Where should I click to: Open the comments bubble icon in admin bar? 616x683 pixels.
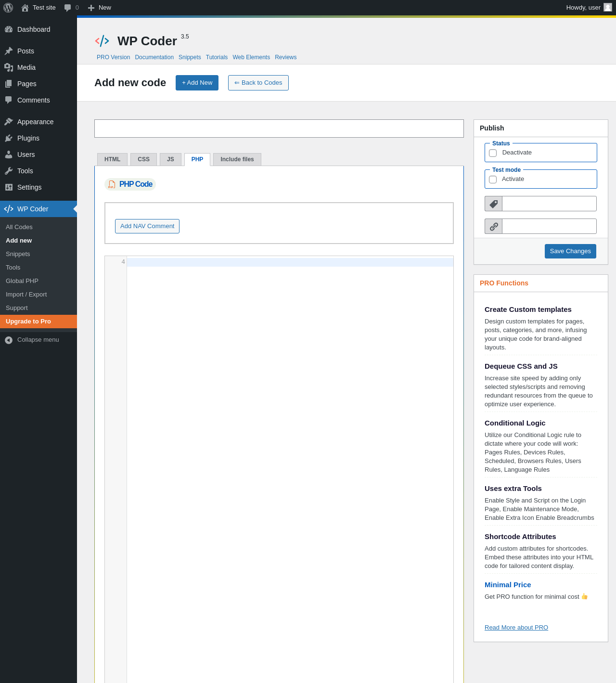pos(68,8)
